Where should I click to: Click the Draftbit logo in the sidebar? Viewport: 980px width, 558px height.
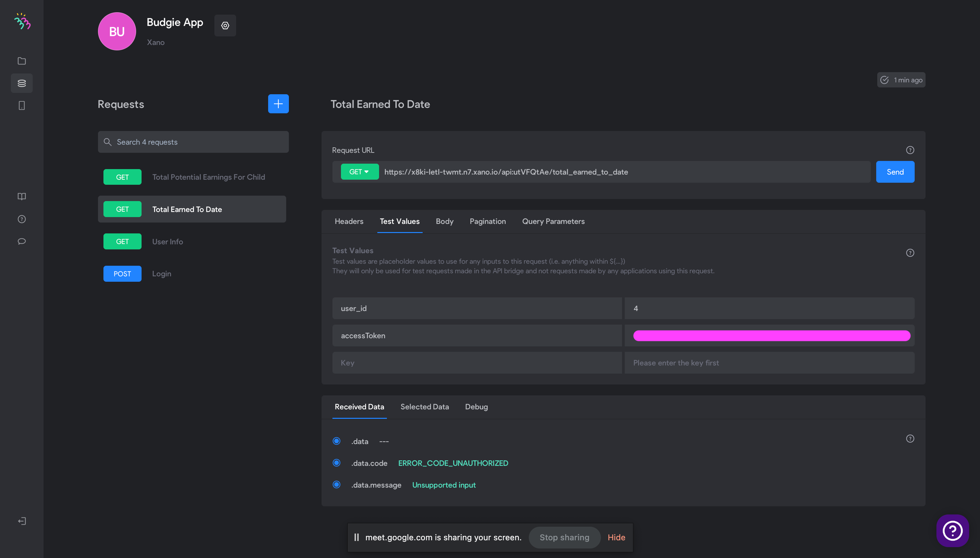(x=22, y=21)
